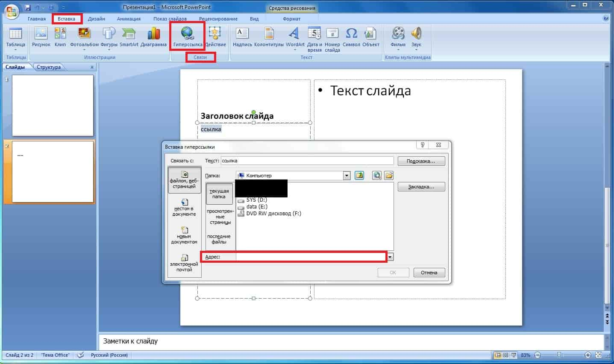Click the fit-slide-to-window icon

598,355
